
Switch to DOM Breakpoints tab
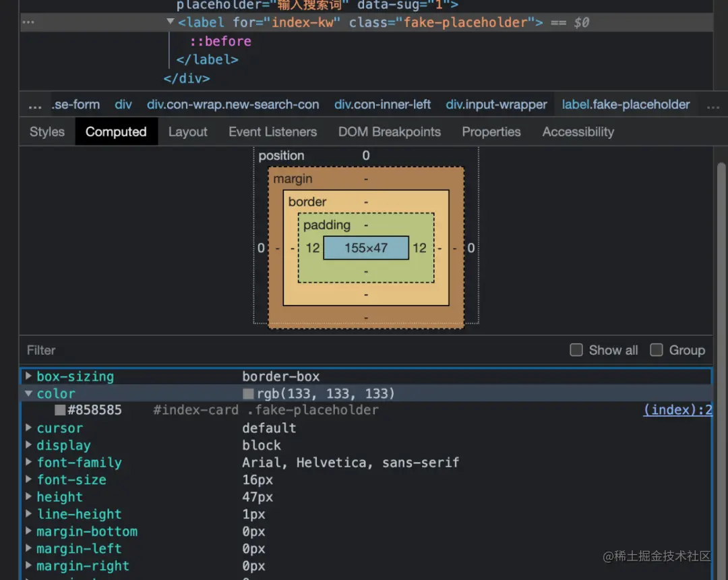pyautogui.click(x=389, y=132)
